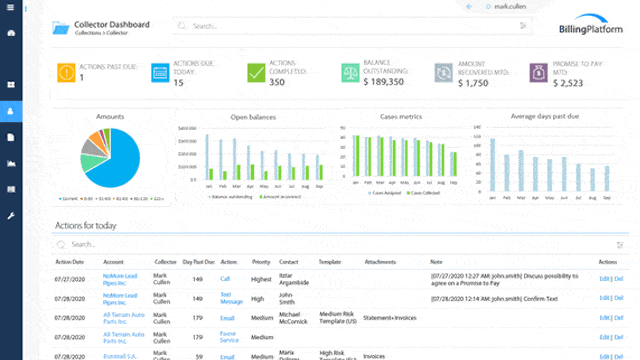Open the Actions table filter icon
This screenshot has height=360, width=640.
coord(620,245)
